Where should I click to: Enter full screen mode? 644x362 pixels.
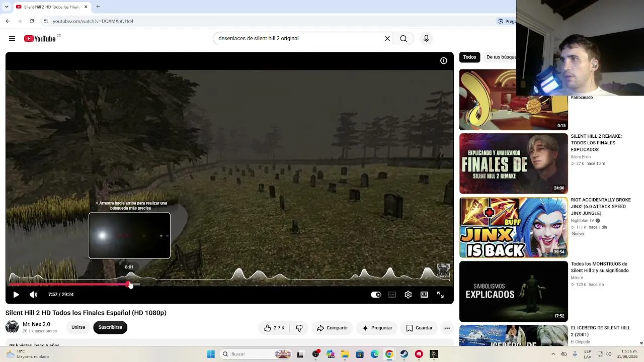440,295
